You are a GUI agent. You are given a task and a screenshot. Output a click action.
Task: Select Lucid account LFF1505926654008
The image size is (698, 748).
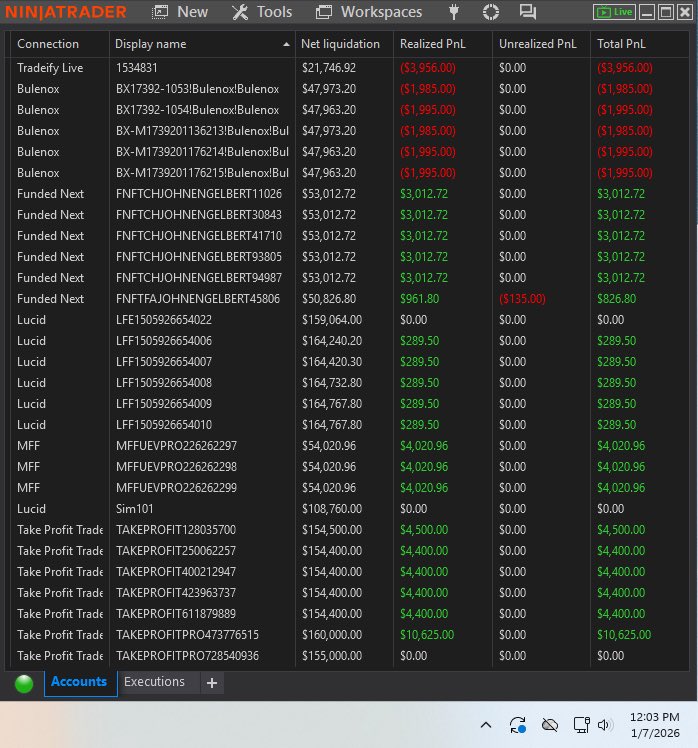click(x=348, y=383)
